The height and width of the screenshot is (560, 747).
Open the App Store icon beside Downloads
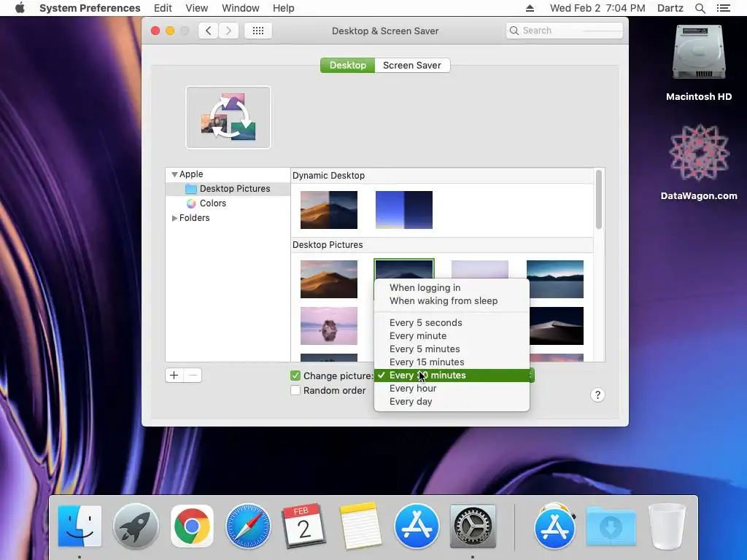554,526
